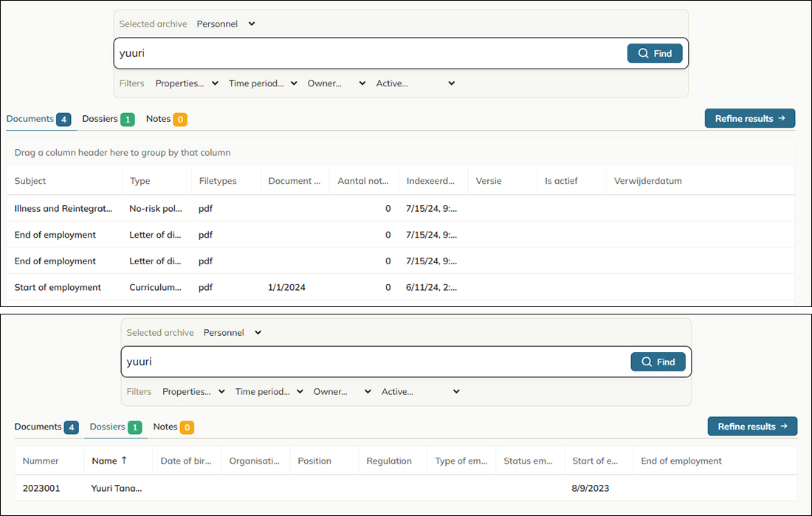Open upper Selected archive Personnel dropdown arrow
Image resolution: width=812 pixels, height=516 pixels.
[252, 24]
